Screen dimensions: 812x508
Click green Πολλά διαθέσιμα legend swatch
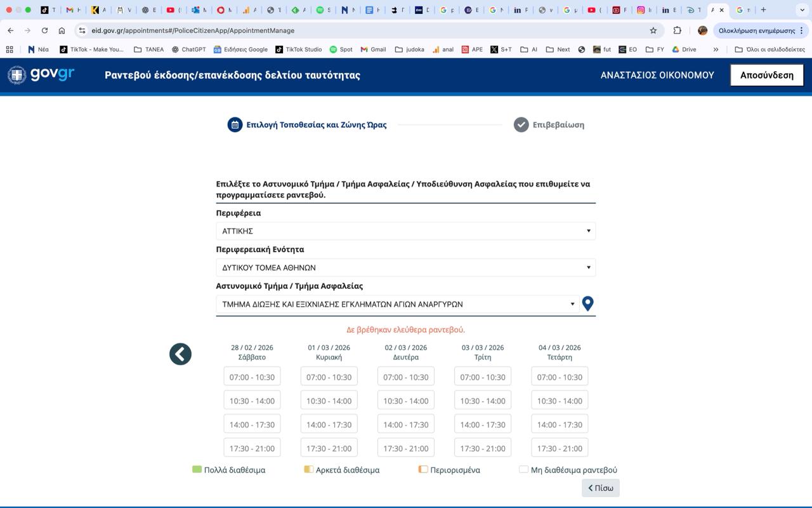point(197,469)
